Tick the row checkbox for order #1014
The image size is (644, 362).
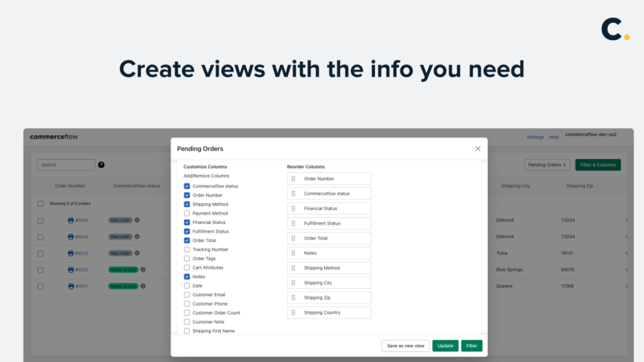coord(40,237)
